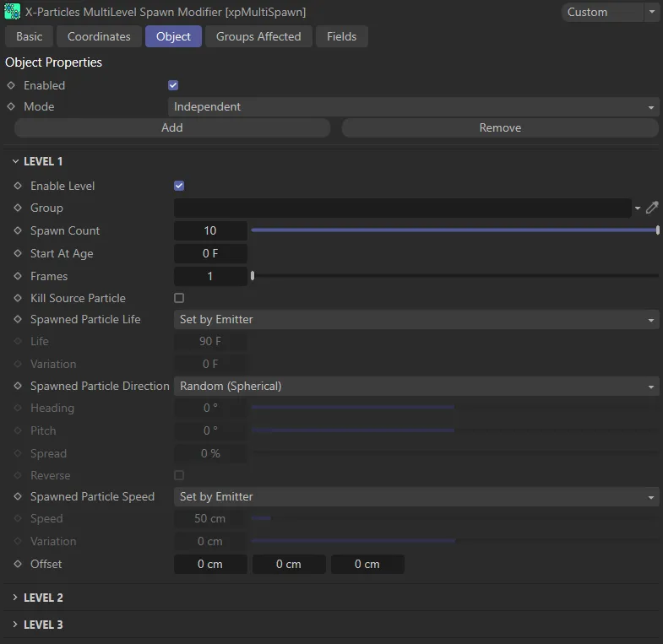Click the Start At Age value field

210,253
